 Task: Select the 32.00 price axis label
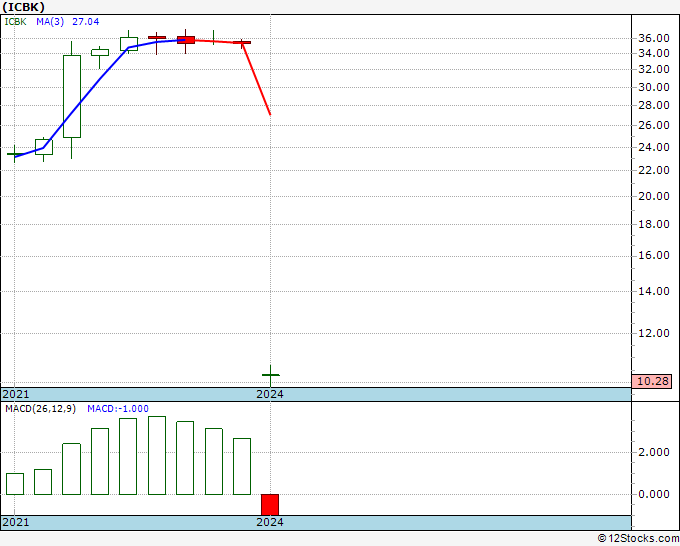[654, 69]
